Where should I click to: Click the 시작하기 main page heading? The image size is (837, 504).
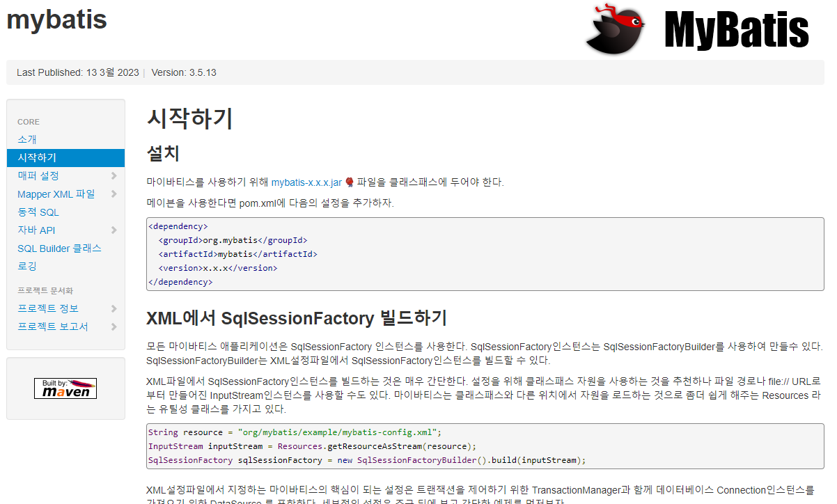[189, 118]
